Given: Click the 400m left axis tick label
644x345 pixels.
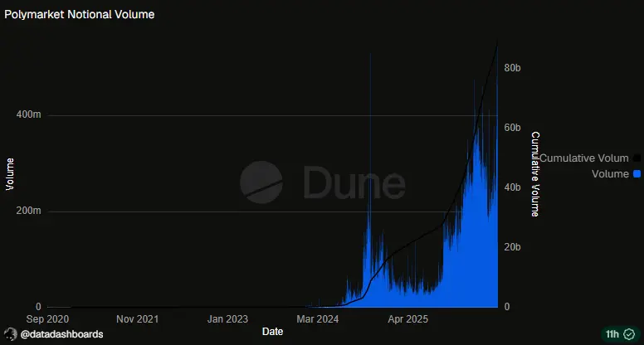Looking at the screenshot, I should pyautogui.click(x=29, y=114).
